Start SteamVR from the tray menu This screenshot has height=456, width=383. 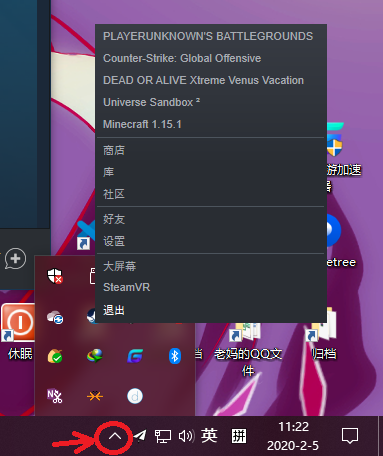point(210,287)
